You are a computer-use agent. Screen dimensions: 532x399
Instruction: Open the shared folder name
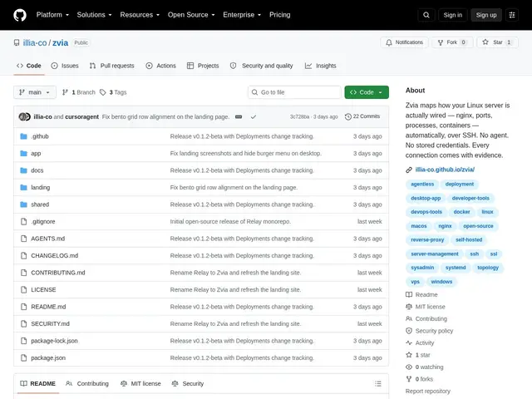(x=40, y=204)
